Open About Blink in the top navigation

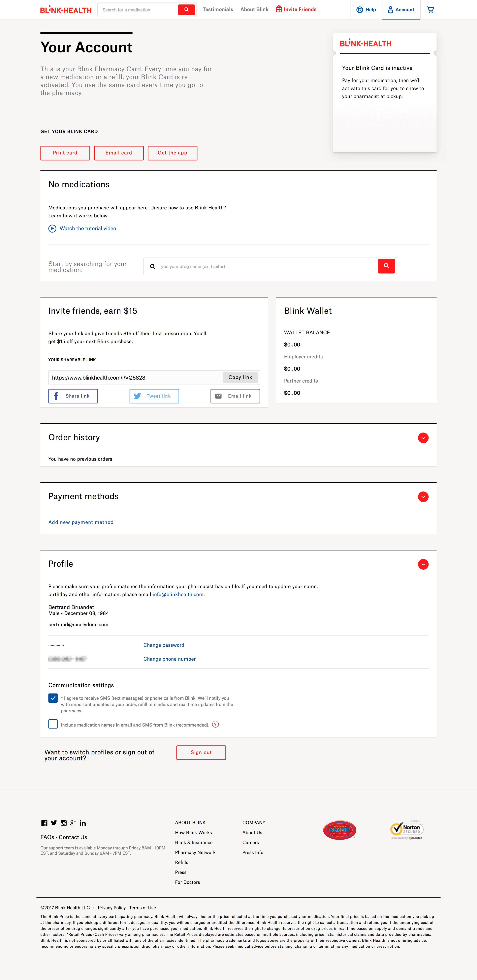254,10
